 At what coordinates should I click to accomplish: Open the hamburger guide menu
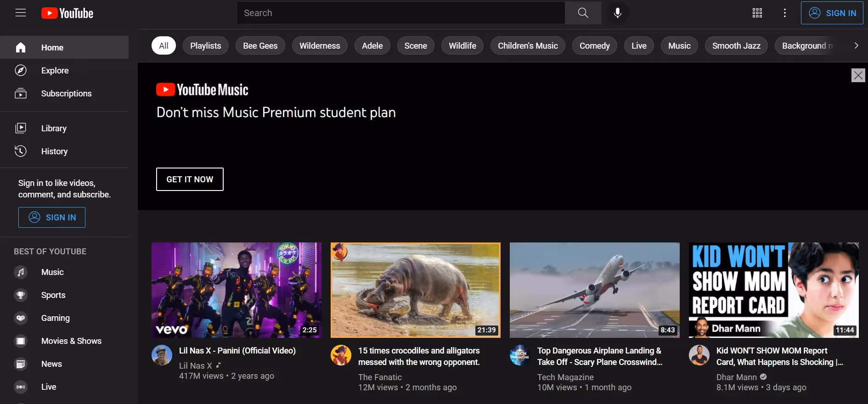(x=21, y=13)
